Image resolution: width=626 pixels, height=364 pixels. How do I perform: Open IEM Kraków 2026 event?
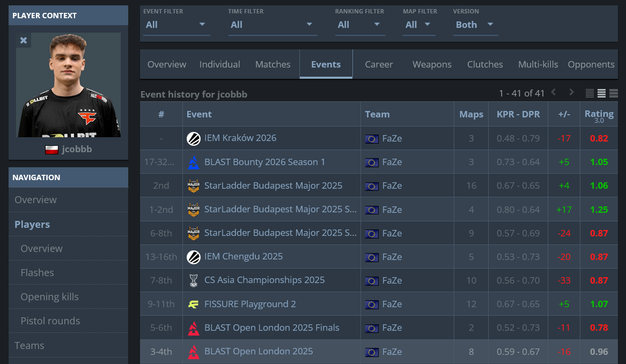[x=240, y=138]
